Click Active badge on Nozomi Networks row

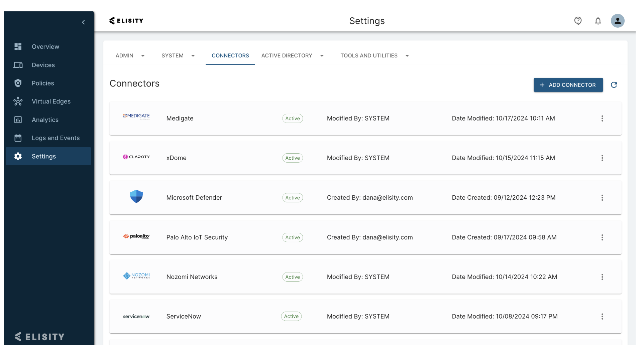[x=293, y=277]
